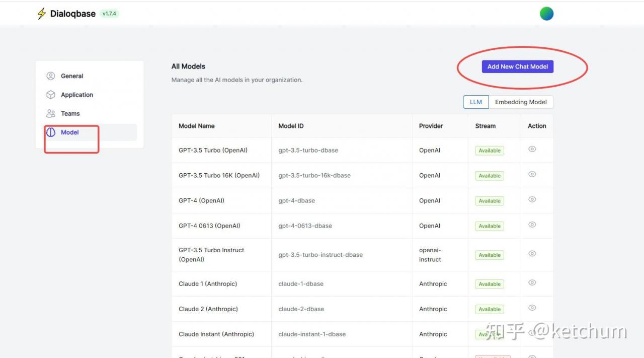644x358 pixels.
Task: Click the v1.7.4 version badge
Action: [109, 14]
